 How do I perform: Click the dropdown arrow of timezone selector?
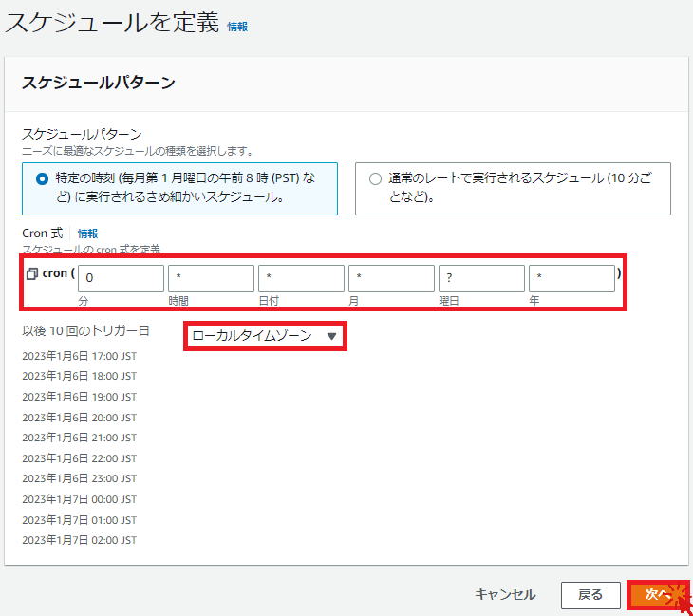[x=331, y=336]
